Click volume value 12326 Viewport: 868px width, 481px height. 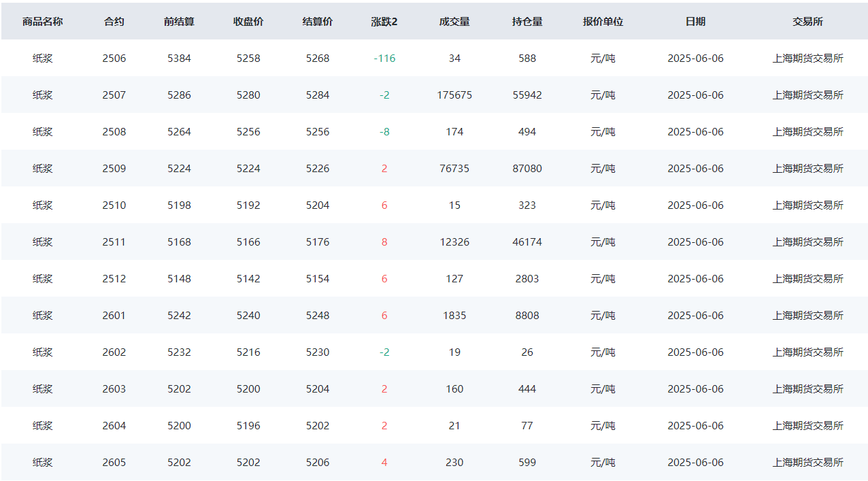[x=454, y=242]
